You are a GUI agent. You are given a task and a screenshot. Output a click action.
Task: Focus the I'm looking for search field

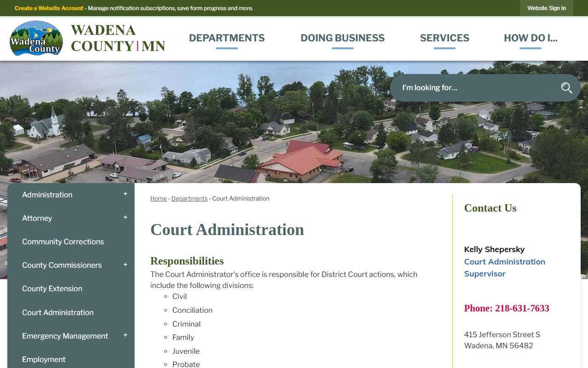[x=475, y=88]
